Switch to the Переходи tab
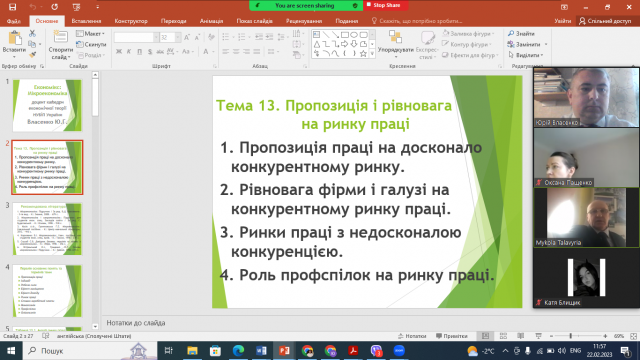640x360 pixels. pos(173,21)
